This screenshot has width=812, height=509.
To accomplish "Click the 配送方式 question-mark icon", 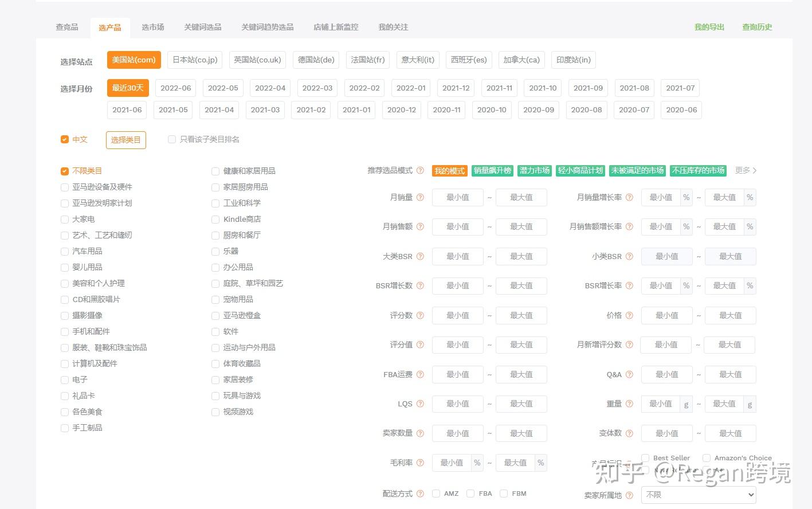I will pos(420,494).
